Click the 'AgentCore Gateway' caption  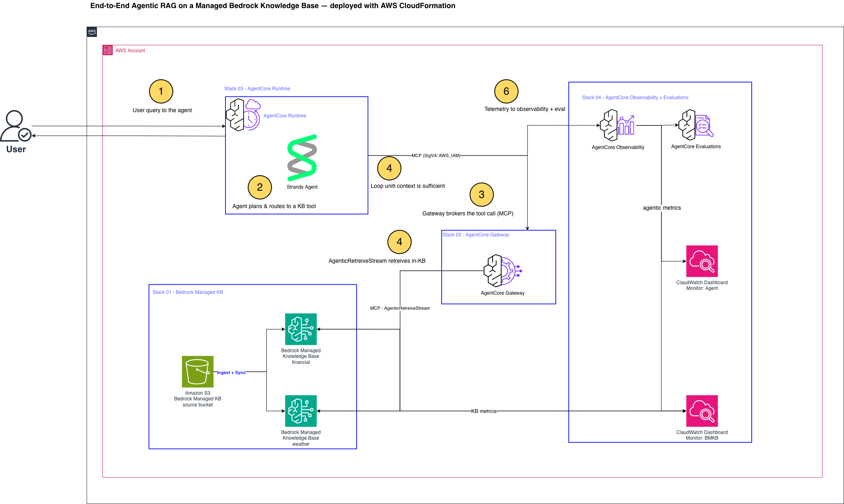click(502, 293)
